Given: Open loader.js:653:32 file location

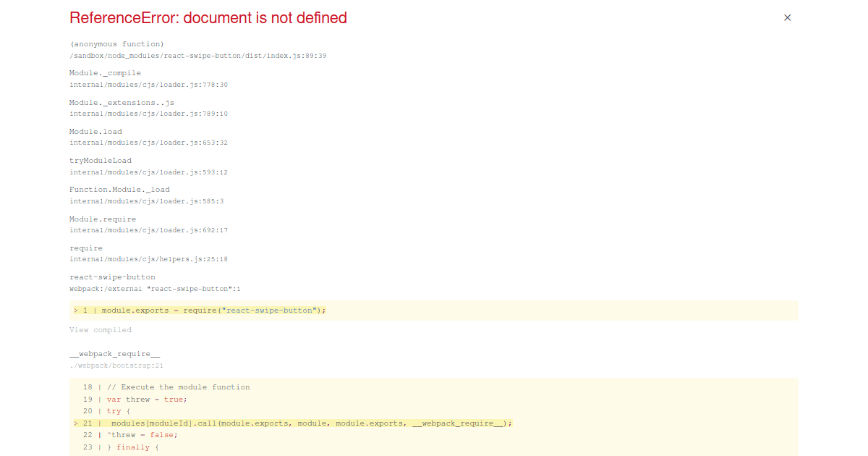Looking at the screenshot, I should point(148,143).
